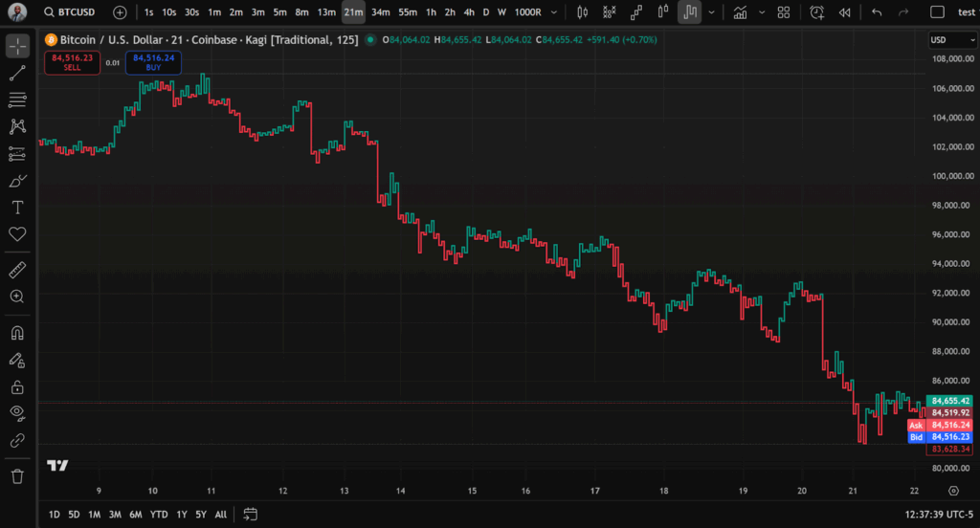Click the blue BUY button
The width and height of the screenshot is (980, 528).
[153, 62]
